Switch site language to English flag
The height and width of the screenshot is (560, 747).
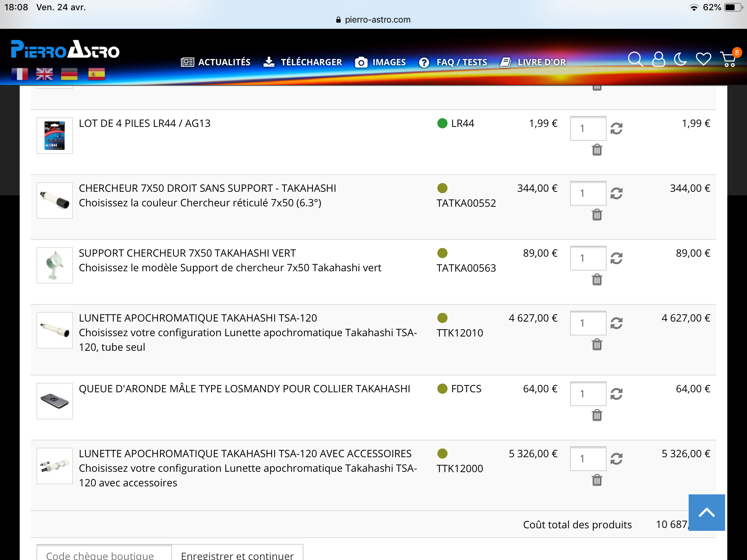[x=44, y=74]
